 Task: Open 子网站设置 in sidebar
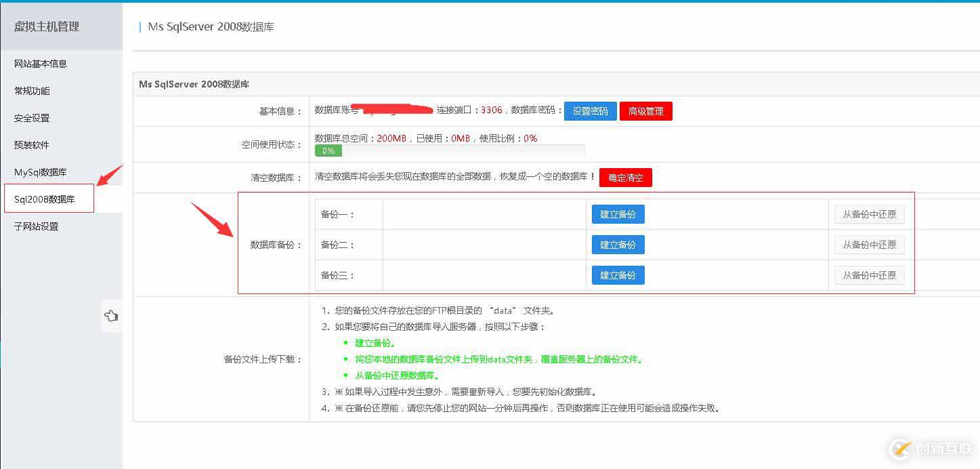click(x=37, y=226)
